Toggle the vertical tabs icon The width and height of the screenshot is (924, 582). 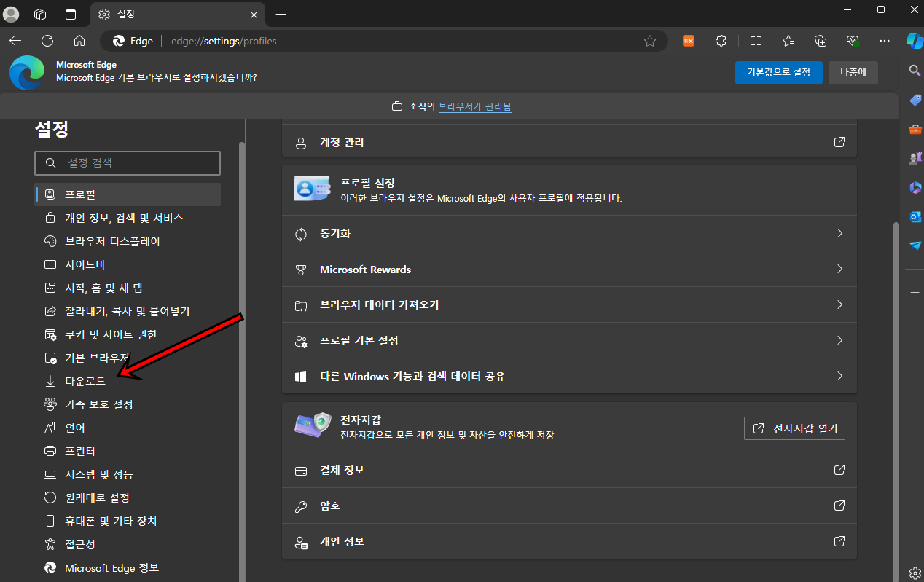point(71,15)
